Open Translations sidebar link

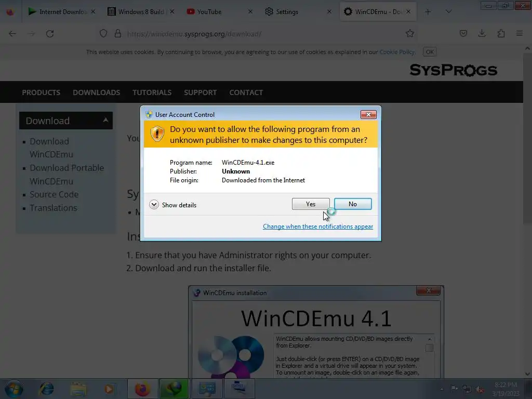tap(54, 208)
